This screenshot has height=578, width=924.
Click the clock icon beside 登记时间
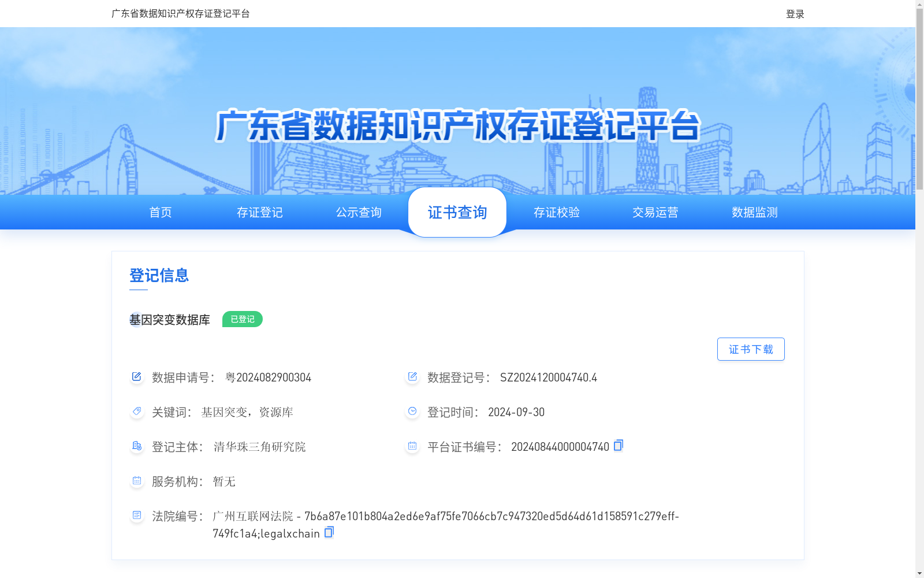click(x=412, y=412)
